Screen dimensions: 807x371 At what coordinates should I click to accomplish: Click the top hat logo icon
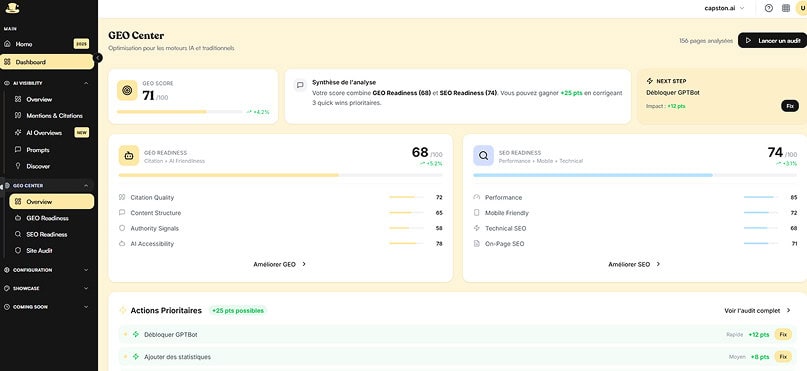point(12,8)
